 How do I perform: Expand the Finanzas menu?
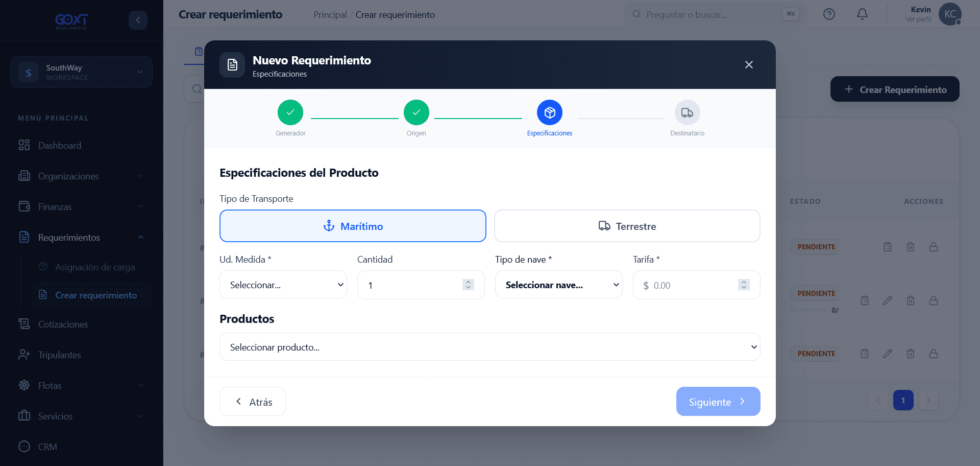coord(81,207)
